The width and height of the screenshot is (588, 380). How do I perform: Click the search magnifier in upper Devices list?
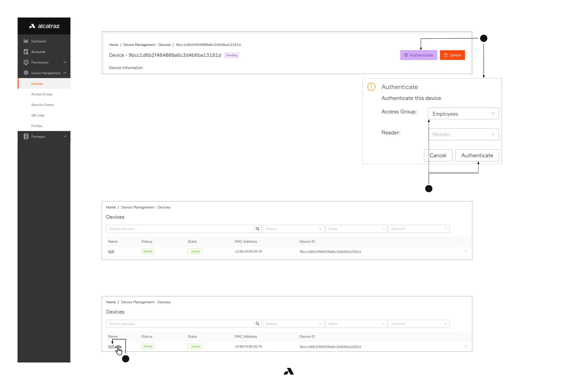tap(257, 229)
